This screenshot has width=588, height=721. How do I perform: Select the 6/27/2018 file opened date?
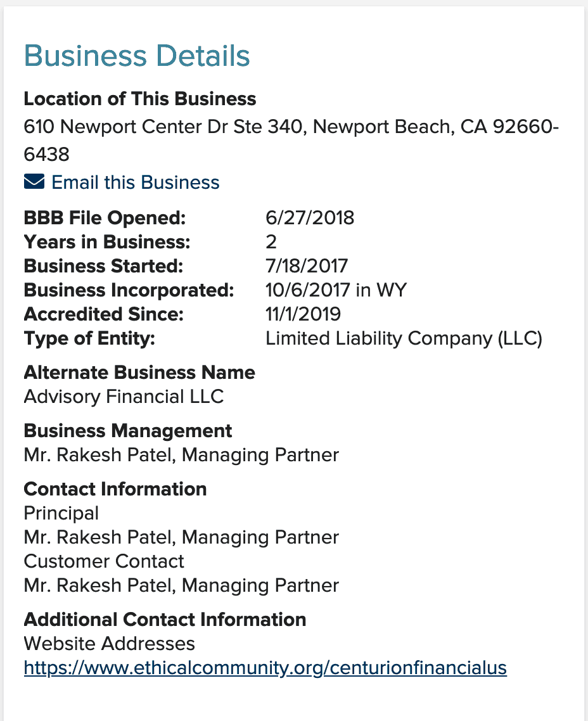tap(309, 218)
